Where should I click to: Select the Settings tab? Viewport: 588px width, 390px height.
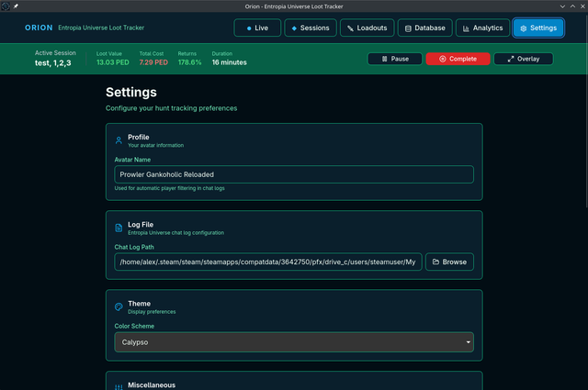pyautogui.click(x=538, y=28)
